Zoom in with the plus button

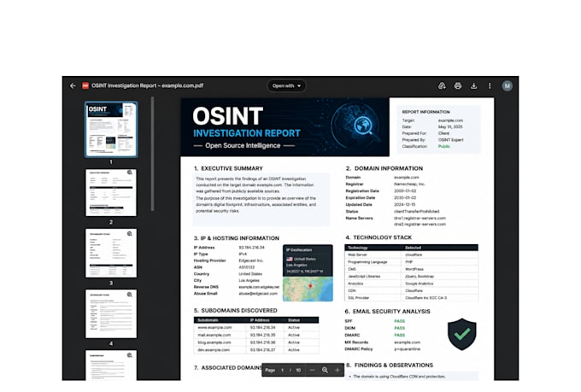337,370
